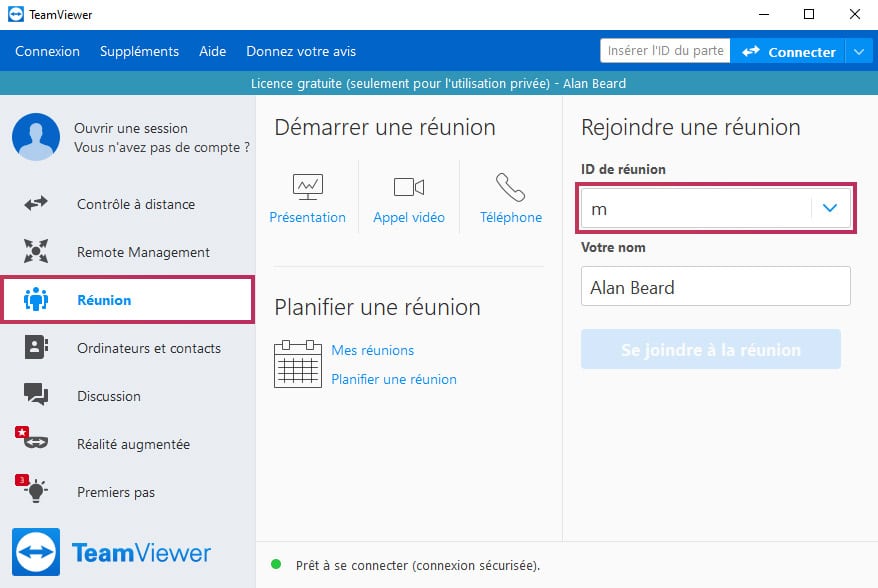
Task: Maximize the TeamViewer window
Action: [x=809, y=14]
